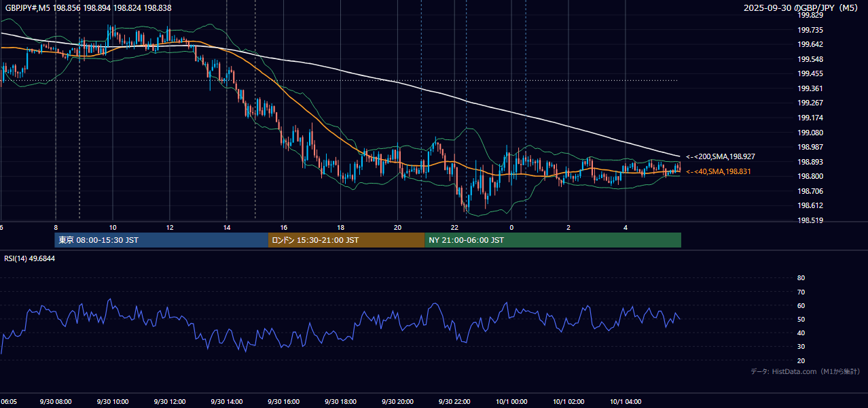This screenshot has width=868, height=408.
Task: Click hour tick 18 under the price chart
Action: [341, 228]
